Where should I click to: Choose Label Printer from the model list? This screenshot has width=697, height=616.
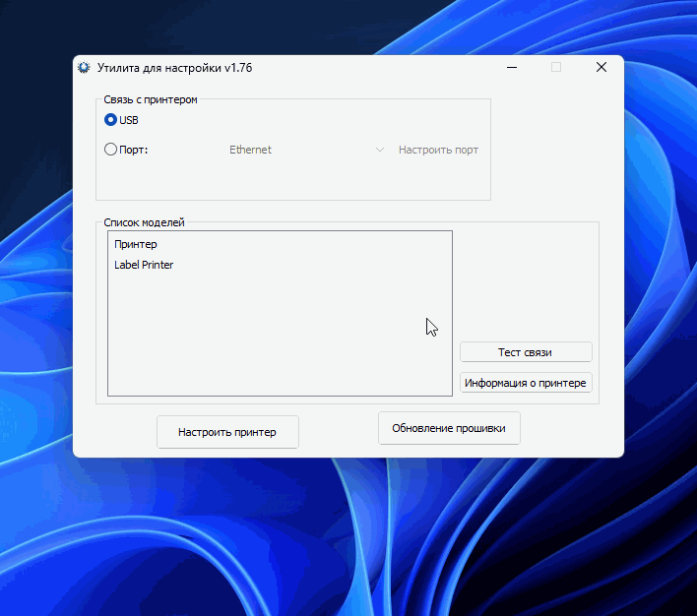[x=144, y=265]
